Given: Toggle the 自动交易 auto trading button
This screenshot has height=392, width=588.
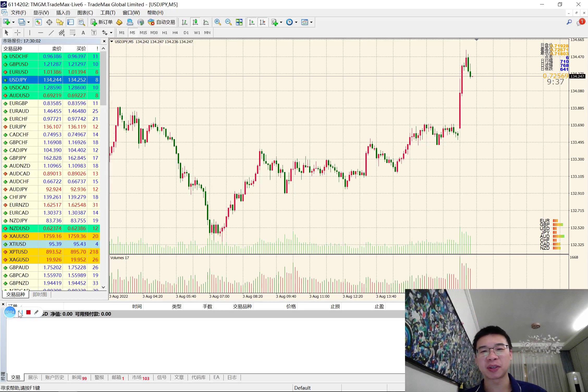Looking at the screenshot, I should coord(162,22).
